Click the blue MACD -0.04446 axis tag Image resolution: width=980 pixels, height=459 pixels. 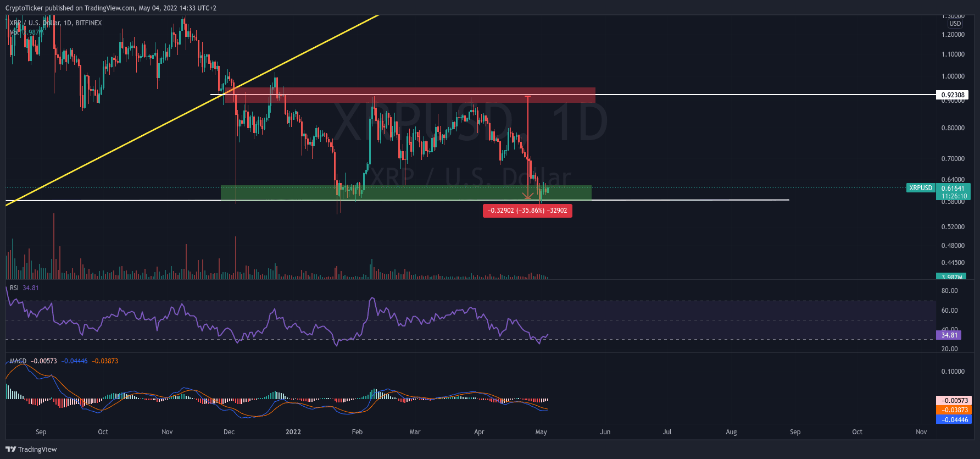(x=953, y=419)
